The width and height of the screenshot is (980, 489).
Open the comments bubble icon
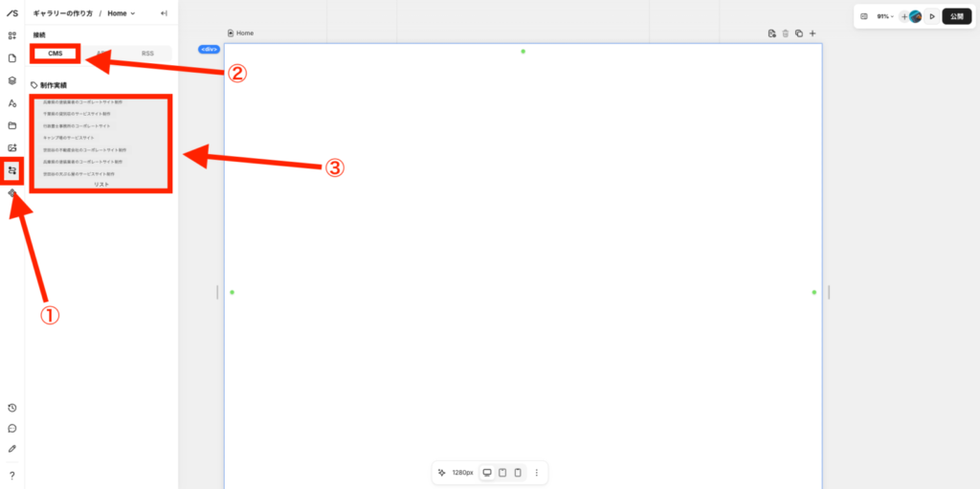[11, 429]
